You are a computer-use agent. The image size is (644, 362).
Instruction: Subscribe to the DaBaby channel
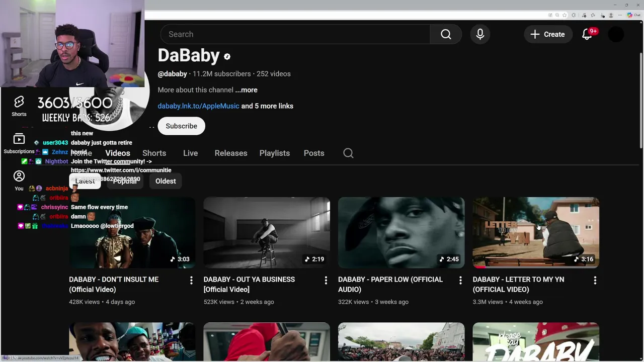(x=181, y=126)
